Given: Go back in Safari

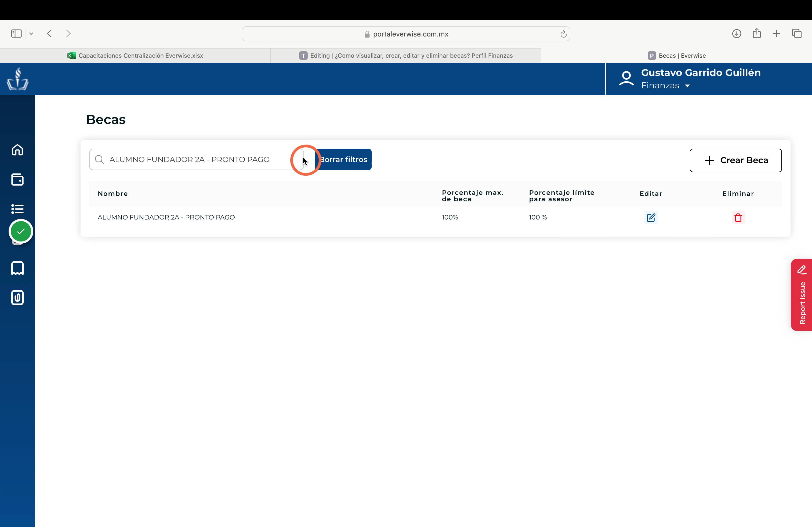Looking at the screenshot, I should 49,33.
